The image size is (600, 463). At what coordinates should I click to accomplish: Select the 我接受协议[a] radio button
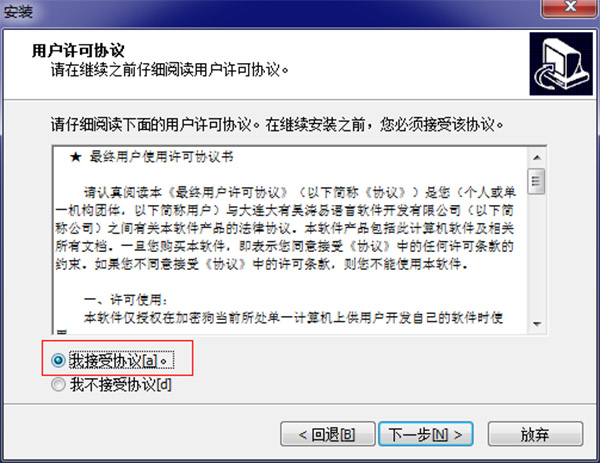point(58,360)
